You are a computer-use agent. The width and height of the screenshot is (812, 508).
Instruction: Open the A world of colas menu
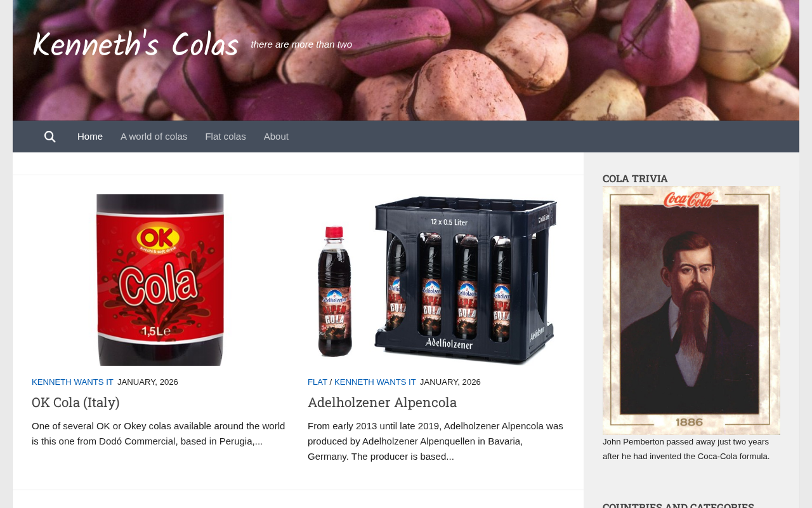coord(154,137)
